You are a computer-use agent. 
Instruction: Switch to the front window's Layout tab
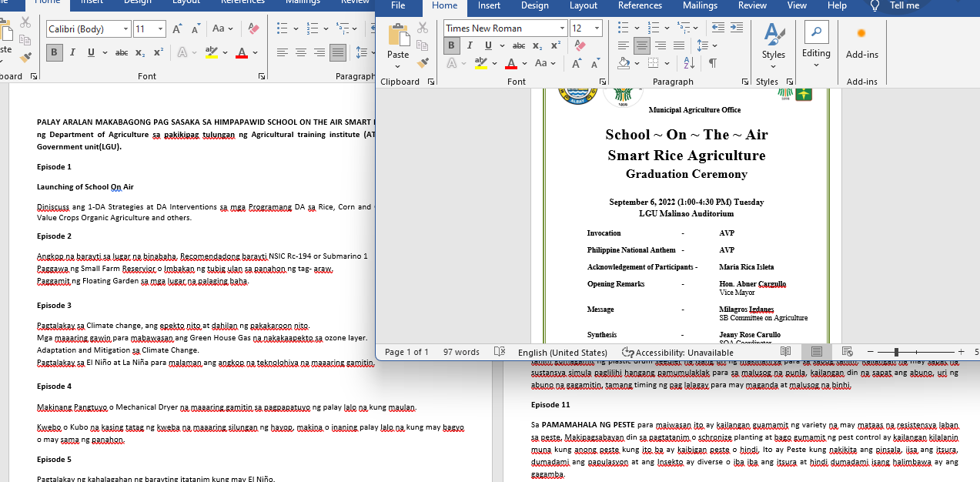click(x=583, y=5)
